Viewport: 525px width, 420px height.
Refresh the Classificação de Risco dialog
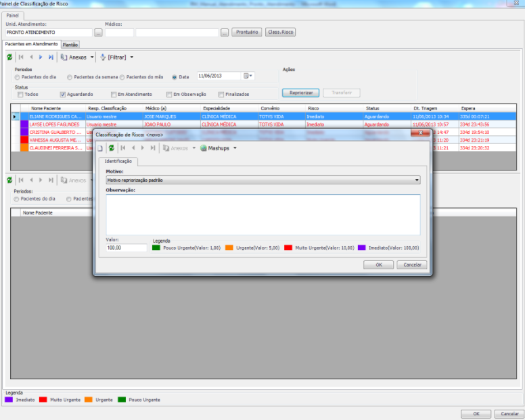click(112, 148)
